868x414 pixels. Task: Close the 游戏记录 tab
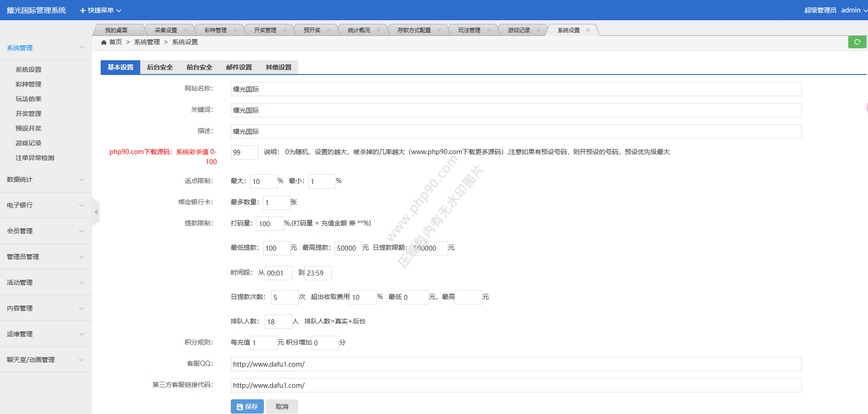(538, 30)
